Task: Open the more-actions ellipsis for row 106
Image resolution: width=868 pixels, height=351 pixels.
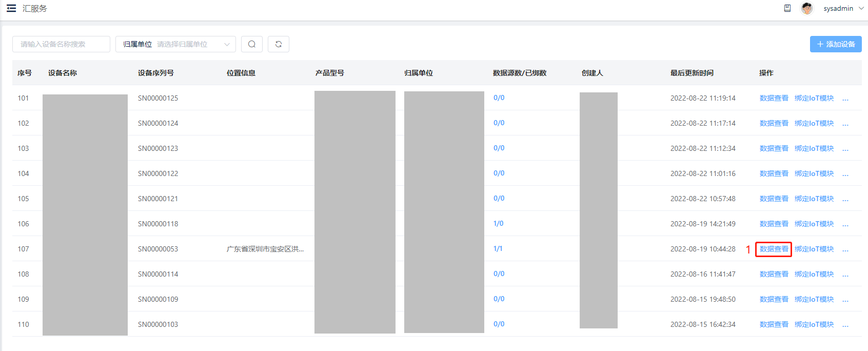Action: (845, 225)
